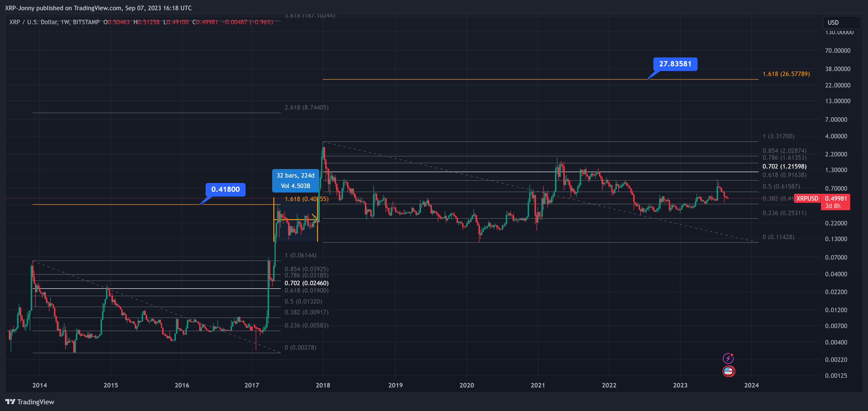The width and height of the screenshot is (868, 411).
Task: Click the 0.00125 price axis tick
Action: [x=836, y=376]
